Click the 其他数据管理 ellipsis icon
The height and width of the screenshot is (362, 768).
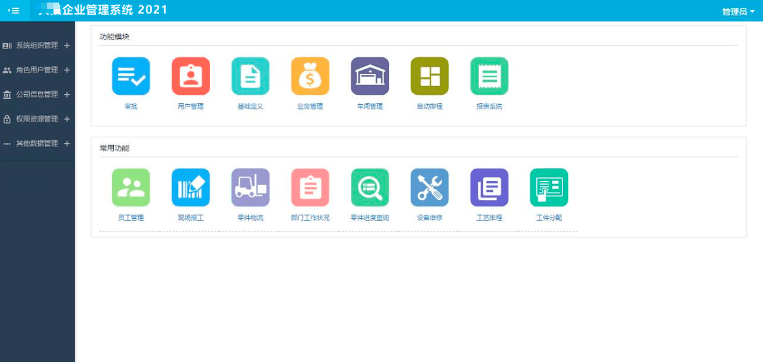point(7,144)
